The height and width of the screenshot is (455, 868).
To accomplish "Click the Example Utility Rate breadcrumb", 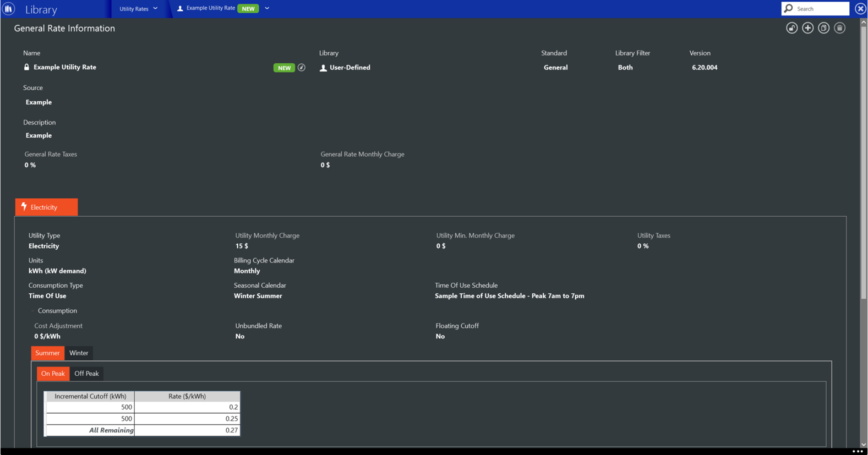I will tap(211, 8).
